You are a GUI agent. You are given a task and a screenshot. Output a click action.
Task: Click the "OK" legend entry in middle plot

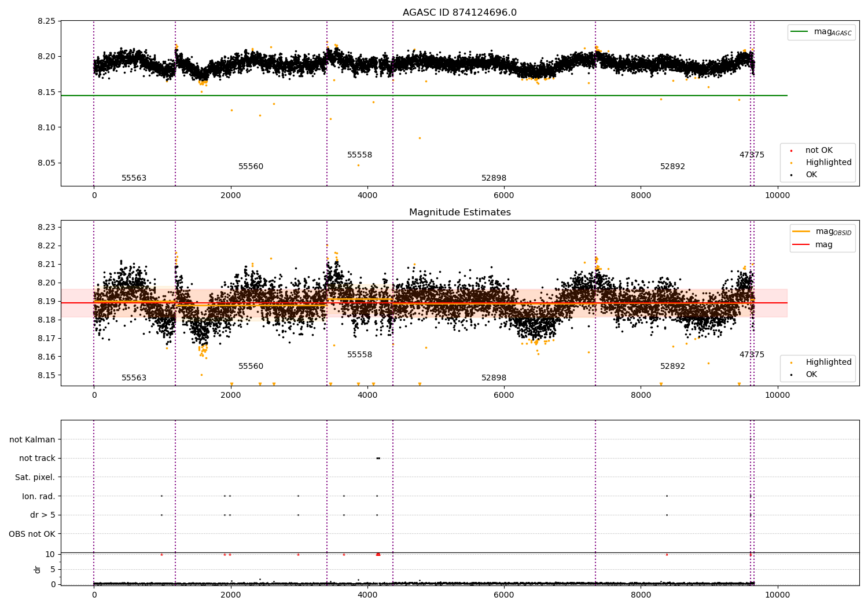pyautogui.click(x=811, y=375)
